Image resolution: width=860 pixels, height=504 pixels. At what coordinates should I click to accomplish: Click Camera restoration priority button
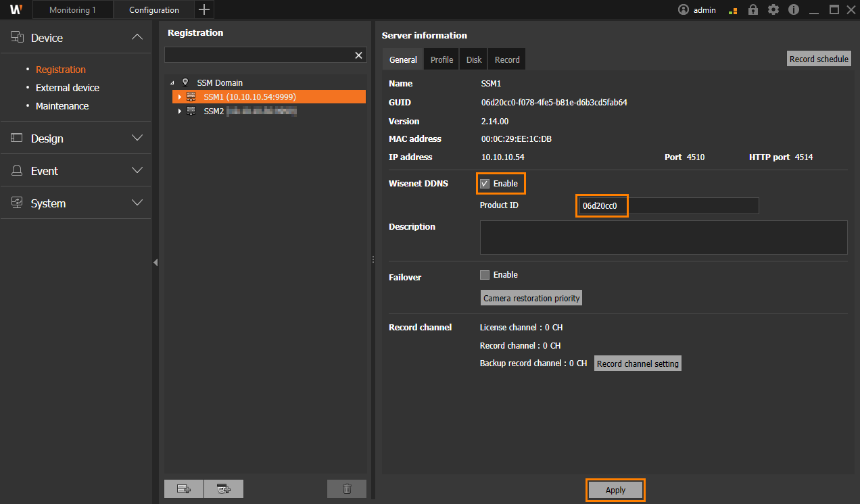click(x=531, y=298)
